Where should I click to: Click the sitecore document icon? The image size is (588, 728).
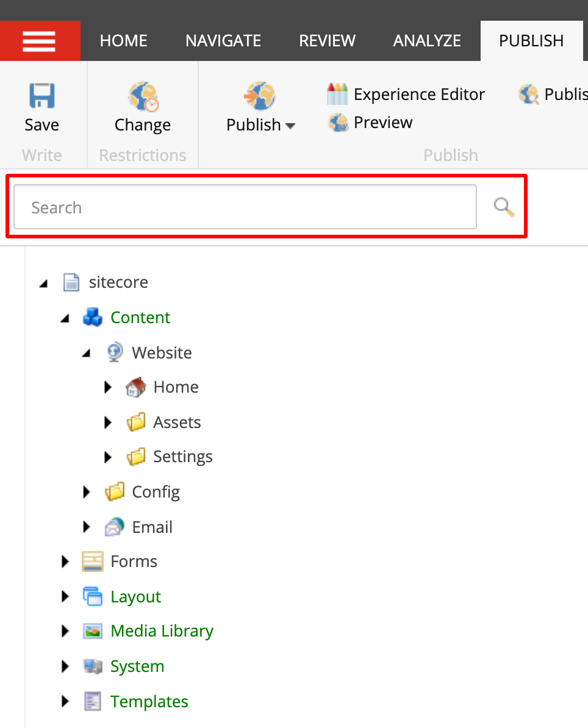[71, 282]
